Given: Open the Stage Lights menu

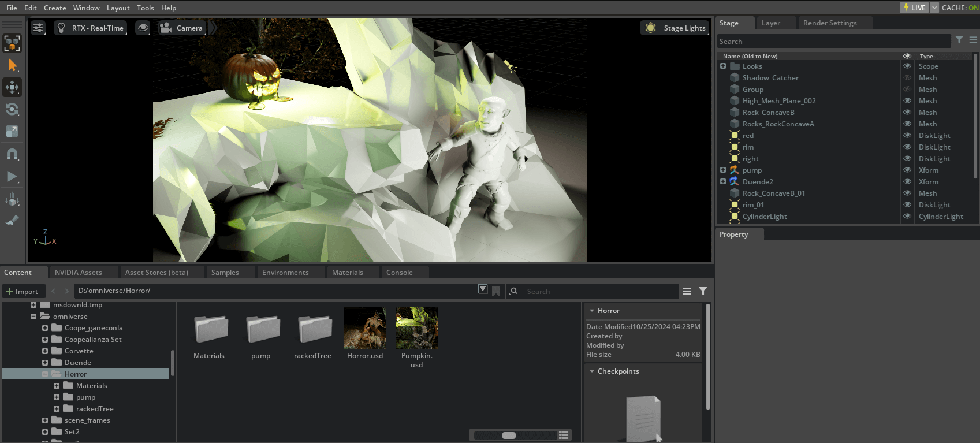Looking at the screenshot, I should coord(675,28).
